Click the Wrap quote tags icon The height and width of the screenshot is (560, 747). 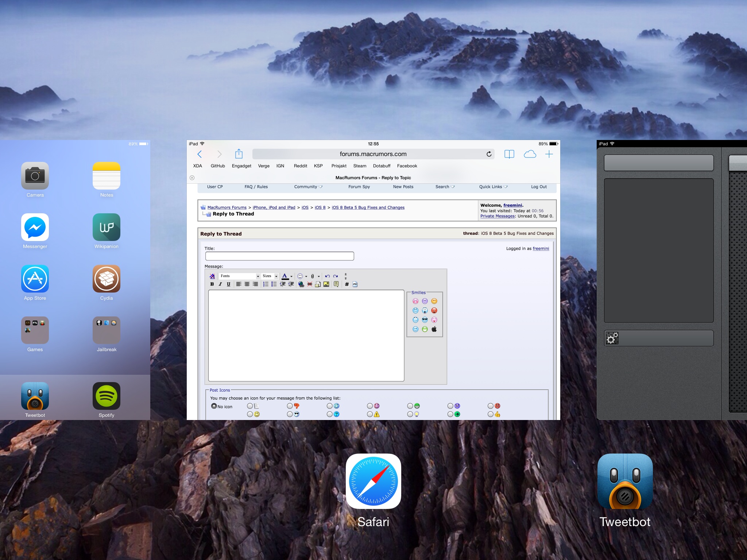[x=336, y=284]
